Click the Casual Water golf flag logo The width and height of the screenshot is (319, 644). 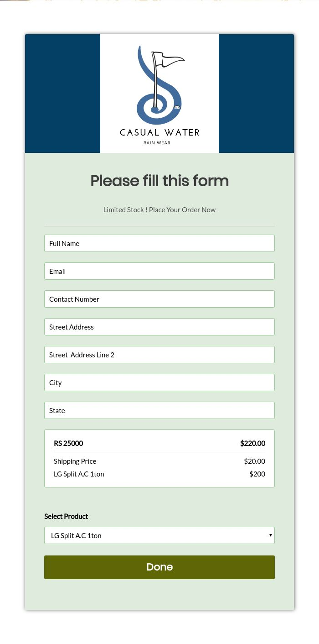pyautogui.click(x=159, y=94)
